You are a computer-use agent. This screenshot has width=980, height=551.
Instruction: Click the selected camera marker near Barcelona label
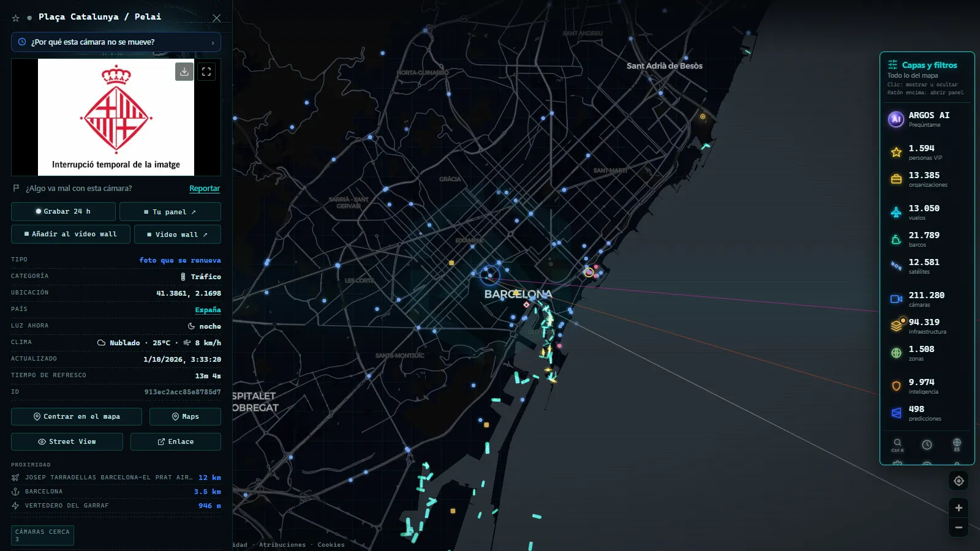(x=489, y=275)
